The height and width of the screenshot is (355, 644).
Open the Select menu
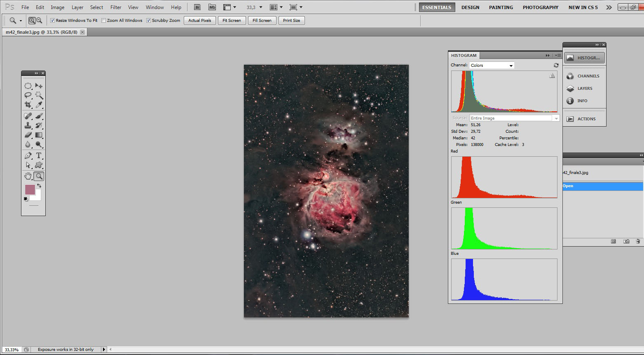tap(97, 7)
